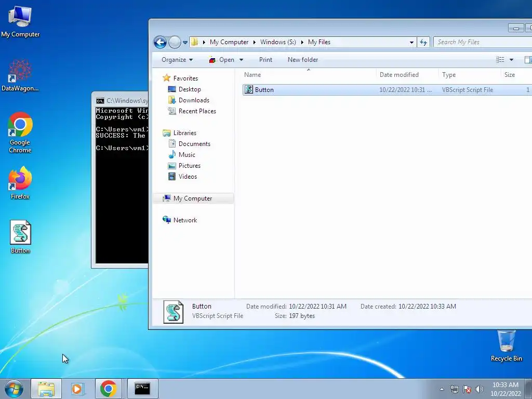
Task: Open the Recycle Bin
Action: tap(506, 345)
